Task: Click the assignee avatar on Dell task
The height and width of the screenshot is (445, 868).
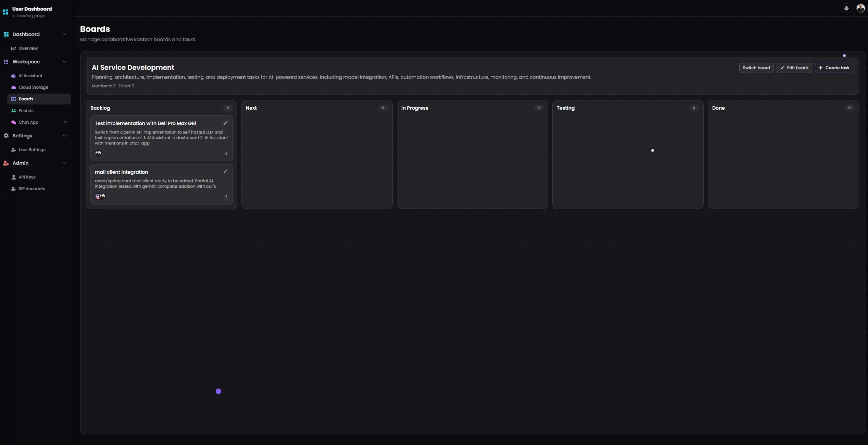Action: [98, 153]
